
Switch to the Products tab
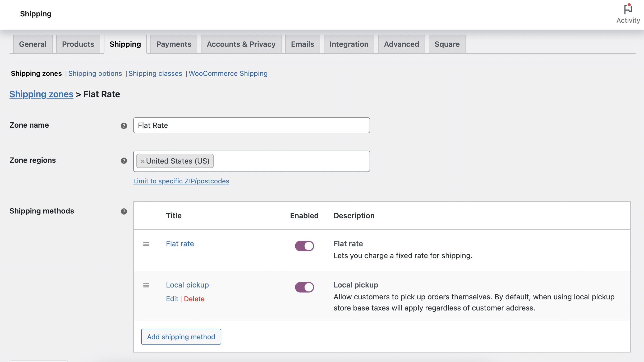point(78,44)
